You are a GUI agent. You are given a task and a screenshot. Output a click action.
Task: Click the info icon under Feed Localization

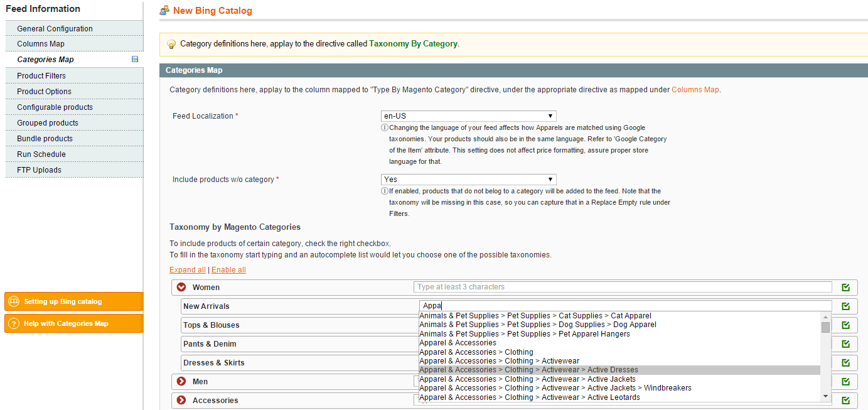click(384, 127)
